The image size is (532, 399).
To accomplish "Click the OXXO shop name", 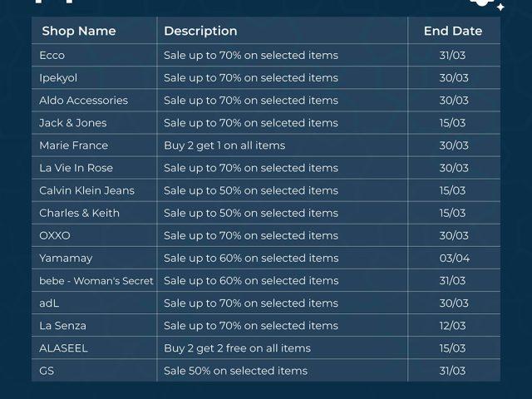I will point(55,235).
